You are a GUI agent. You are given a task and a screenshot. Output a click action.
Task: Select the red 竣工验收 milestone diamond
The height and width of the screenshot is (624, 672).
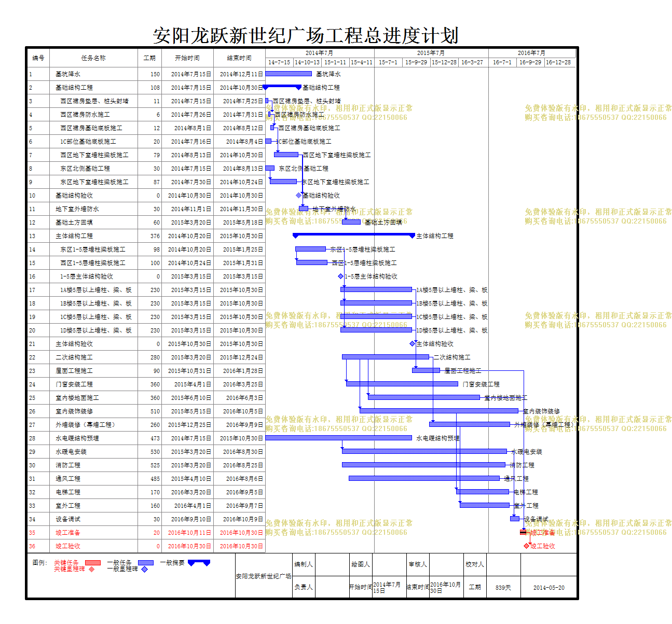(x=527, y=546)
